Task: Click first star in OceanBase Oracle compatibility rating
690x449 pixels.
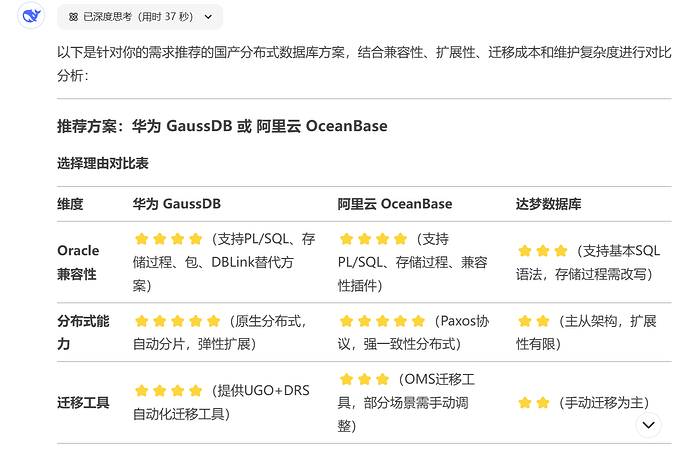Action: (x=346, y=239)
